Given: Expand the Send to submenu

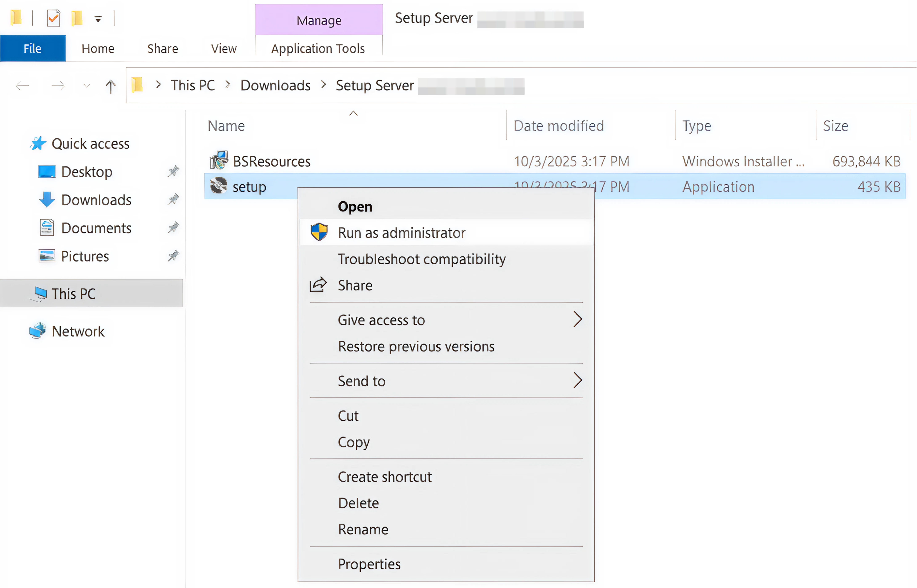Looking at the screenshot, I should pos(446,381).
